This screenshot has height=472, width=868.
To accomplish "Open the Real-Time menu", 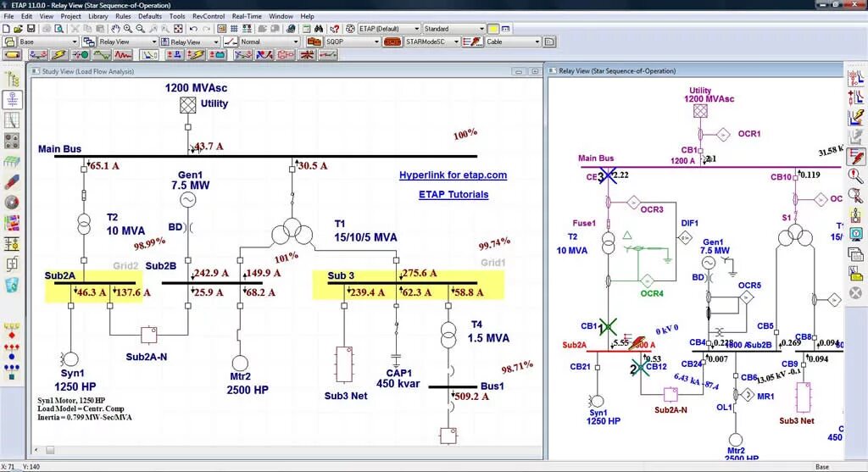I will click(247, 16).
